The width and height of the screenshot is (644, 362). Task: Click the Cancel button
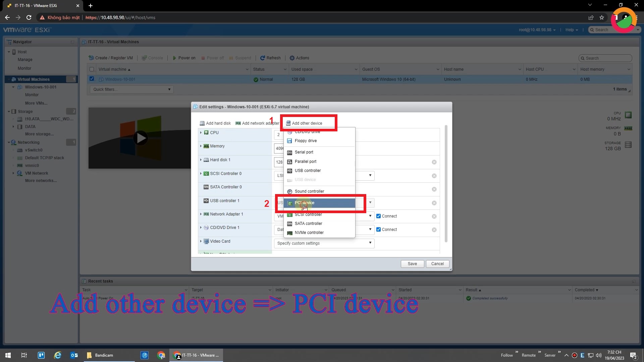[438, 263]
